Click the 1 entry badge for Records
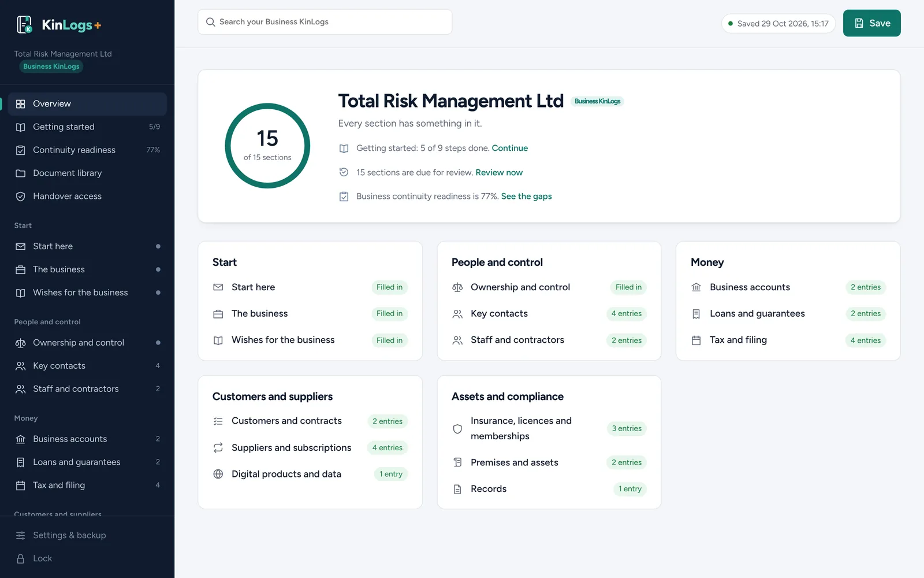This screenshot has width=924, height=578. (630, 489)
